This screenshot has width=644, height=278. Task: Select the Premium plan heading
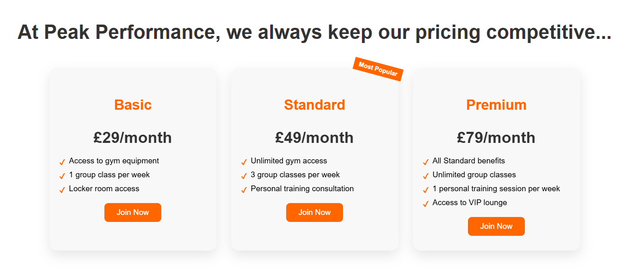(496, 105)
